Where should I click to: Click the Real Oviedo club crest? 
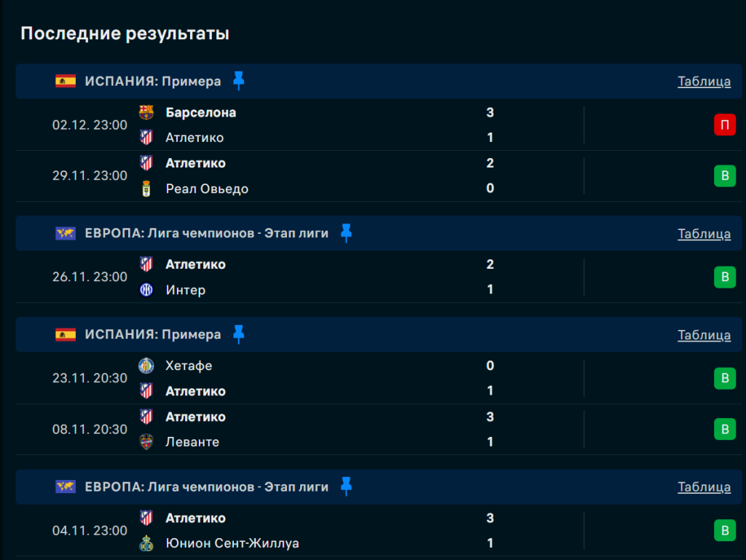[146, 189]
